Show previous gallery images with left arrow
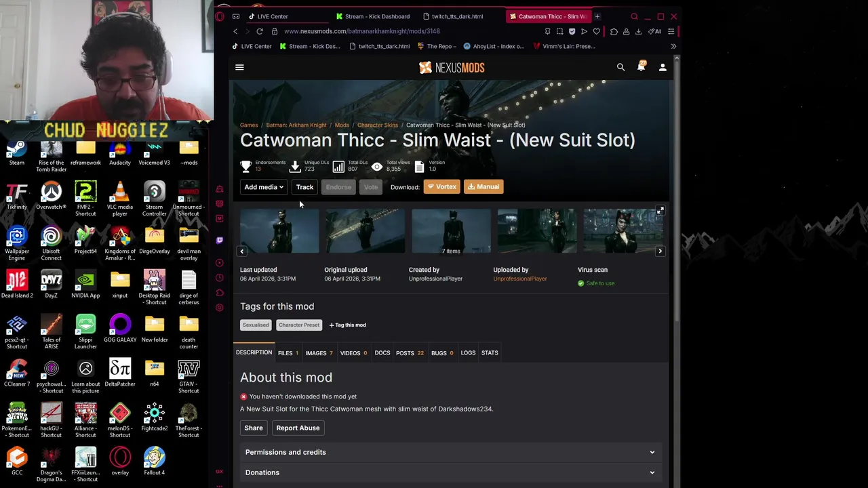The image size is (868, 488). (242, 251)
